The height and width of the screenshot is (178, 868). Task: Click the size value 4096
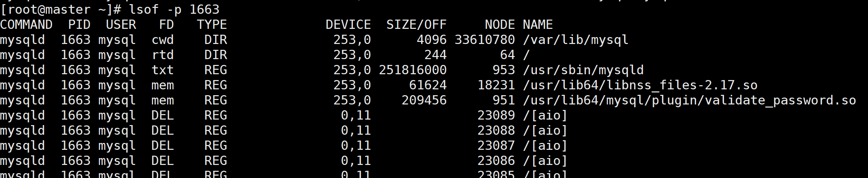(431, 40)
